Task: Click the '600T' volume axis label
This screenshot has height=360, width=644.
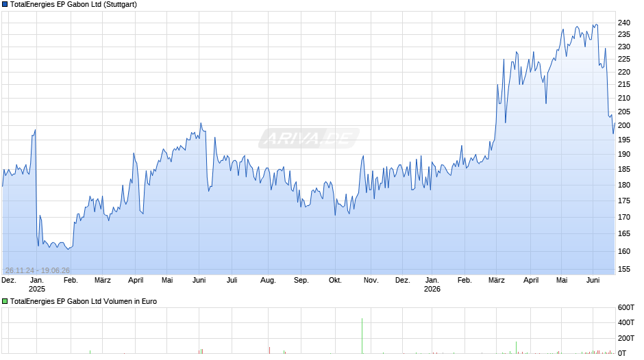Action: (626, 307)
